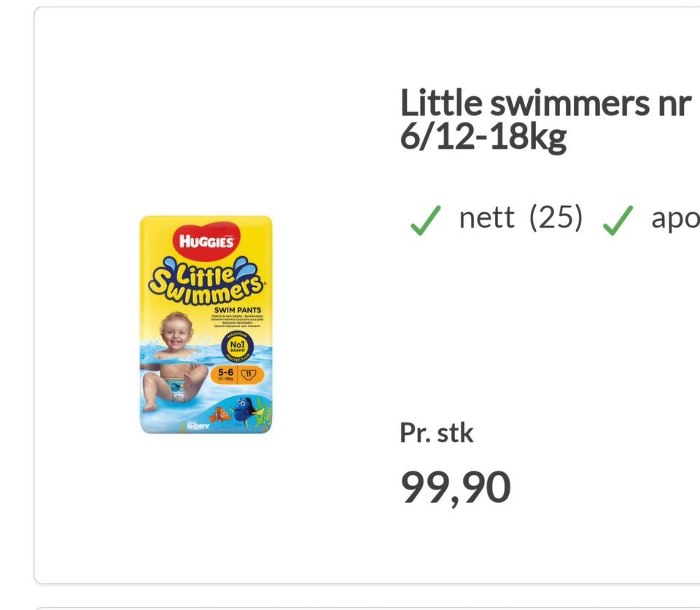Click the product title Little swimmers nr 6/12-18kg
Image resolution: width=700 pixels, height=610 pixels.
tap(544, 120)
